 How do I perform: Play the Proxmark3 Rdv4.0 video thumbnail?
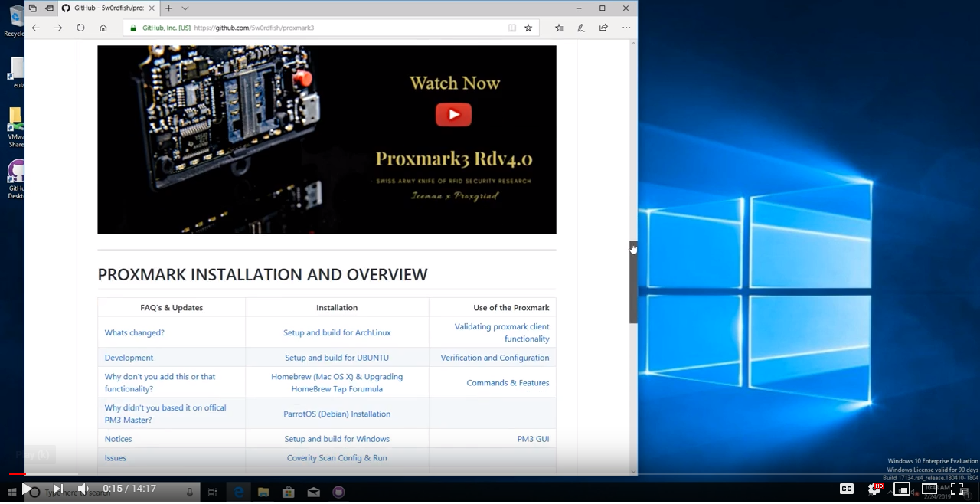click(453, 115)
